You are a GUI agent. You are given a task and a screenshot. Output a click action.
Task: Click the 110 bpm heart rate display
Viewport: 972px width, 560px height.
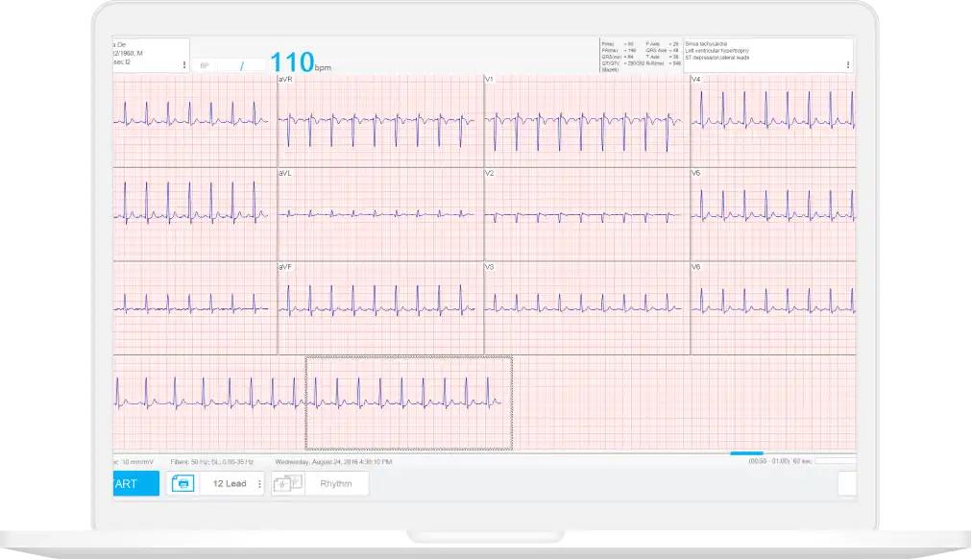pyautogui.click(x=293, y=60)
